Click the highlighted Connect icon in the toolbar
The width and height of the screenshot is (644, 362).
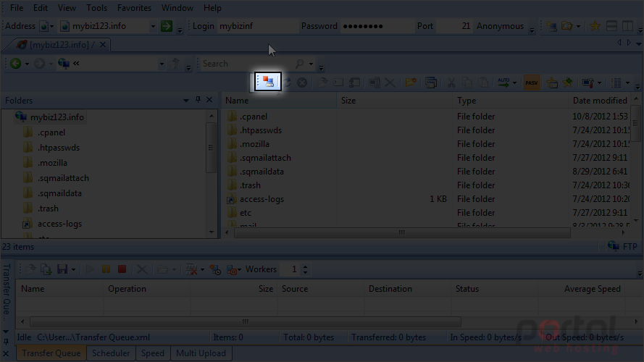point(268,82)
